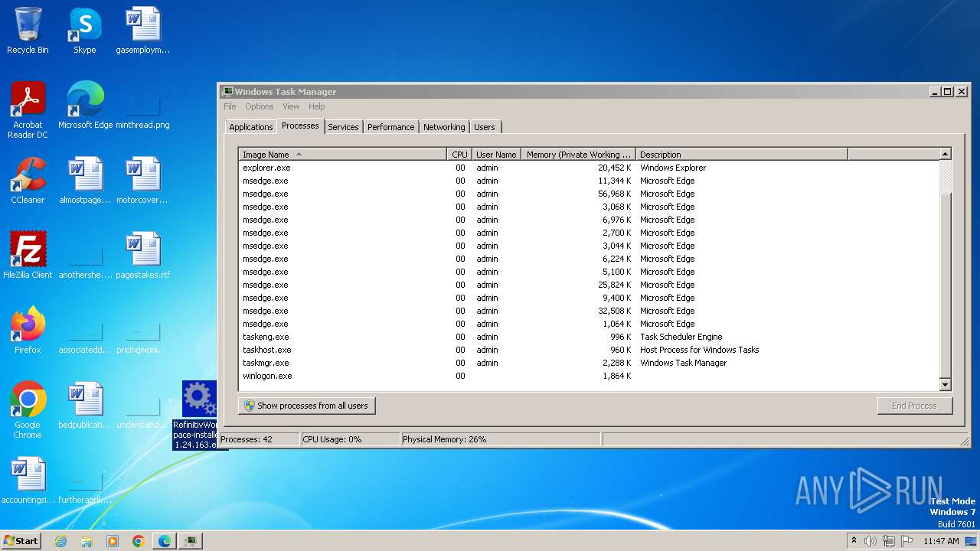The width and height of the screenshot is (980, 551).
Task: Select the motorcover Word document icon
Action: coord(142,181)
